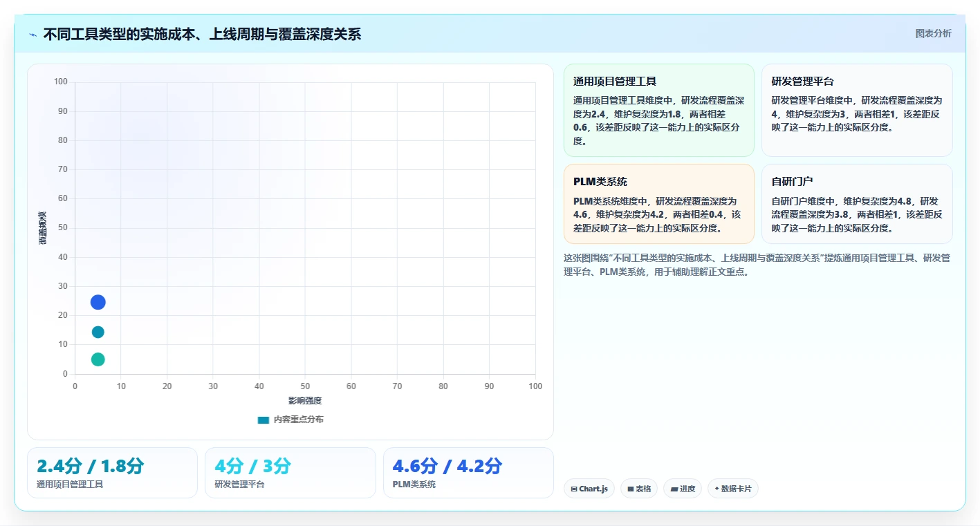Select the teal-blue bubble near y=15
980x526 pixels.
click(x=98, y=332)
